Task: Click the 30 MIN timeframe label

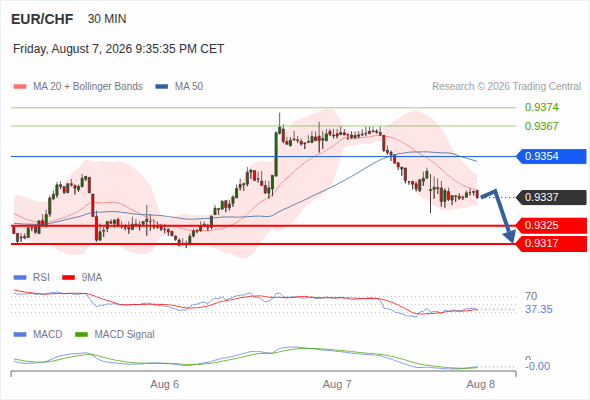Action: pyautogui.click(x=107, y=19)
